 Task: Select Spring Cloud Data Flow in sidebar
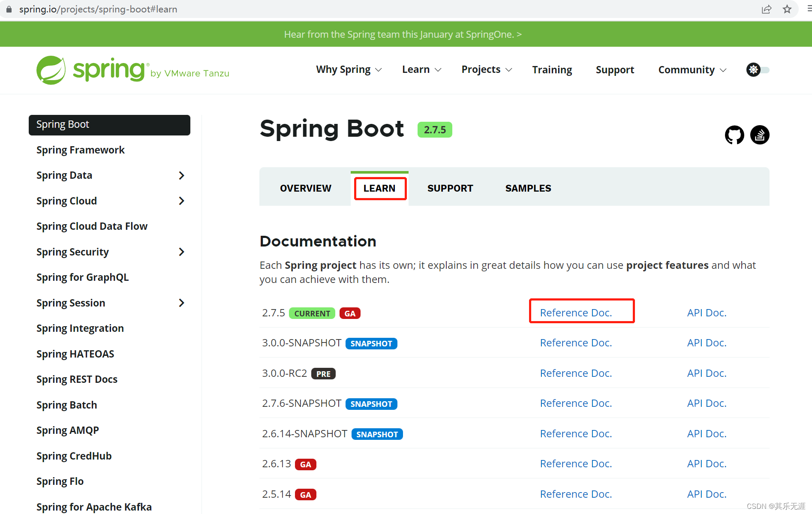pos(92,226)
